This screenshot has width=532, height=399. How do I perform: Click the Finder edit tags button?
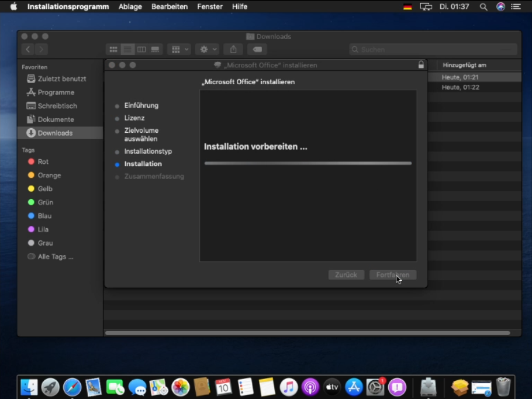[257, 50]
